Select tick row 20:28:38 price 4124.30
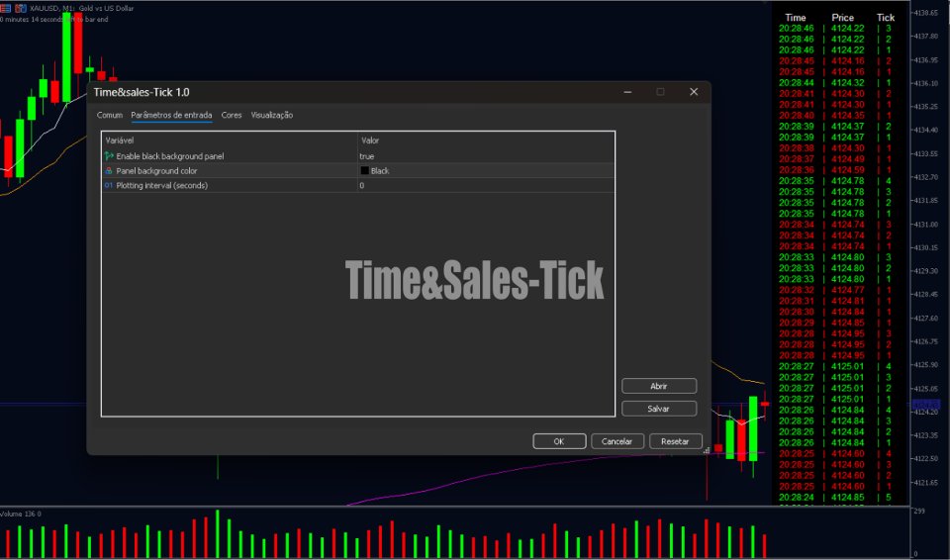 [835, 148]
